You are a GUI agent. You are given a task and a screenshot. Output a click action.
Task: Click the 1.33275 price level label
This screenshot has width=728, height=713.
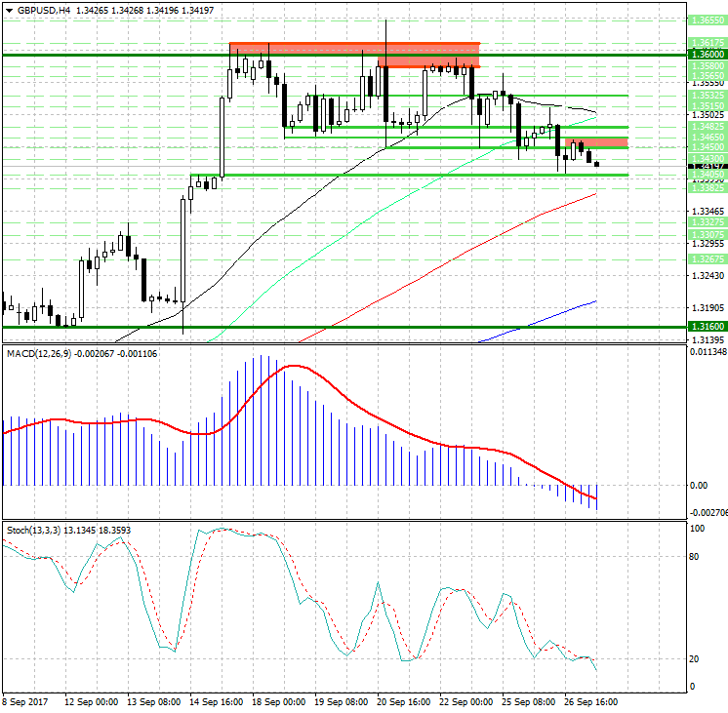pos(706,222)
